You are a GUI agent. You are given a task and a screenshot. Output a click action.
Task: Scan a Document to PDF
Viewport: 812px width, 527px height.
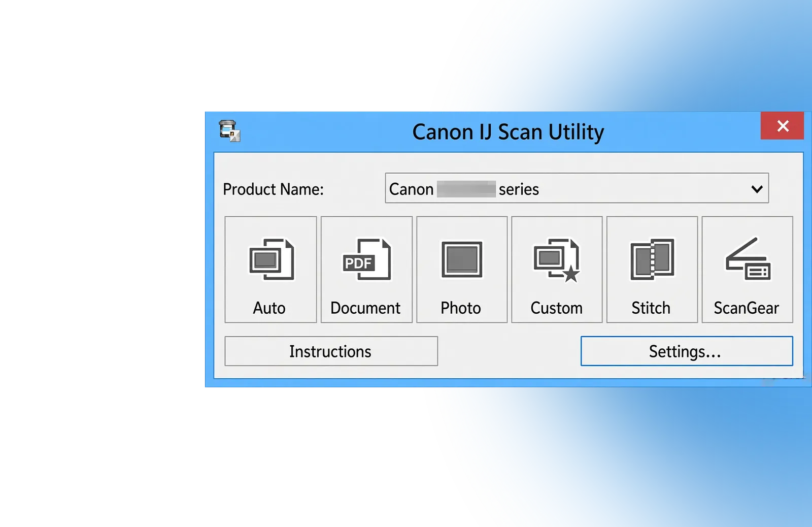click(x=366, y=270)
